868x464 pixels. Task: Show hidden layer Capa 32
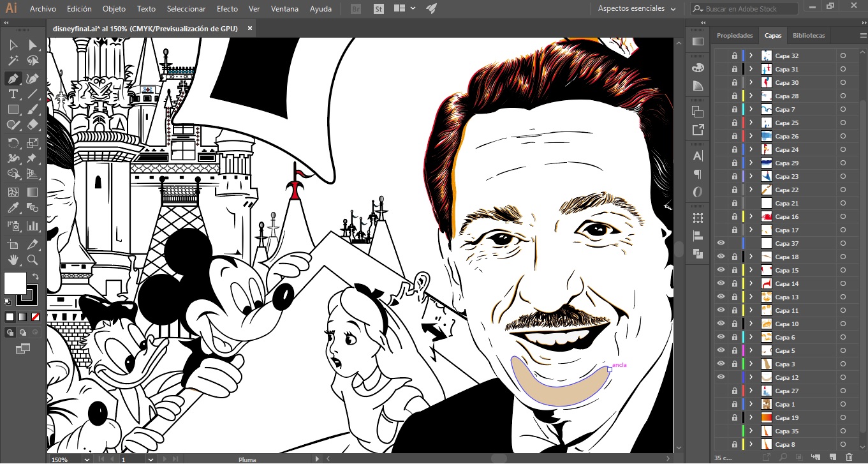721,56
